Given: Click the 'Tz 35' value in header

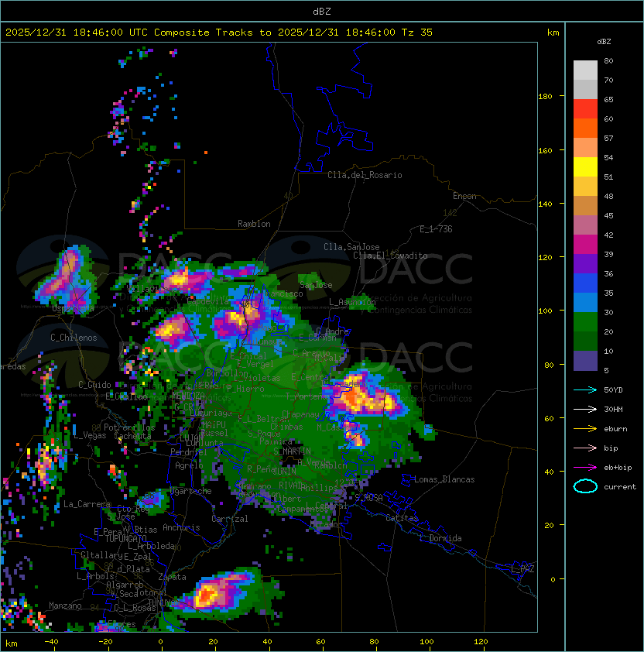Looking at the screenshot, I should 417,33.
